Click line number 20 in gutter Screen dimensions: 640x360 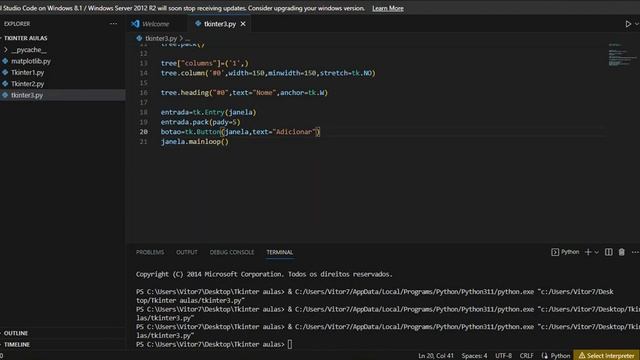(144, 132)
